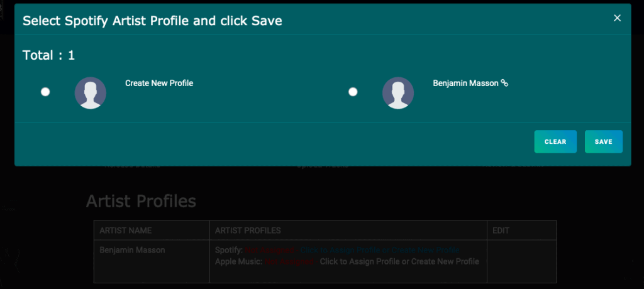Click Apple Music's Assign Profile or Create New Profile link
The width and height of the screenshot is (644, 289).
(399, 261)
